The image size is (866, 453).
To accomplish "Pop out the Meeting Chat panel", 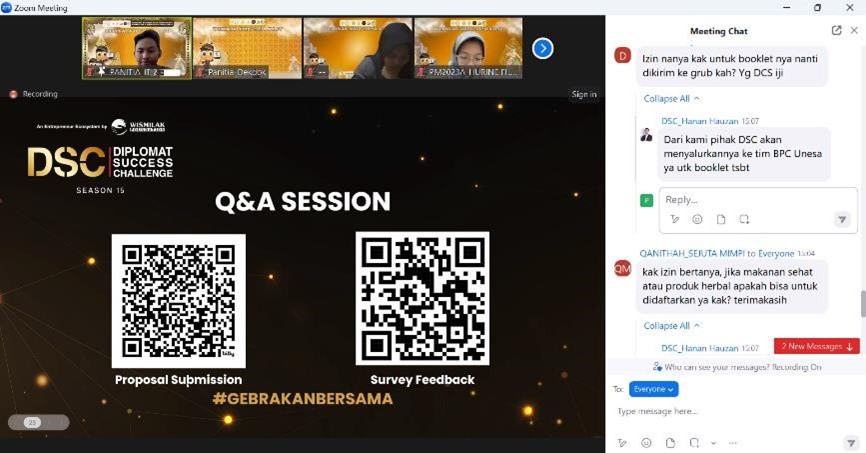I will click(x=836, y=31).
